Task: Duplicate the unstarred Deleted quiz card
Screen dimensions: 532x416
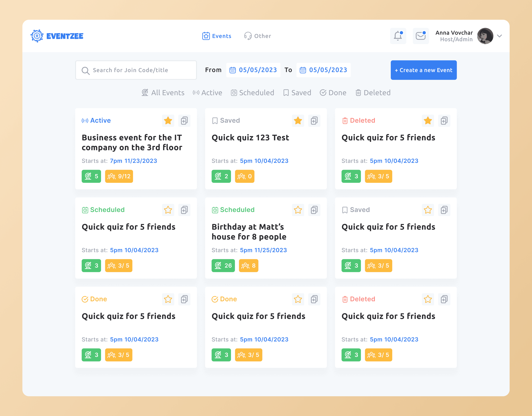Action: (x=444, y=299)
